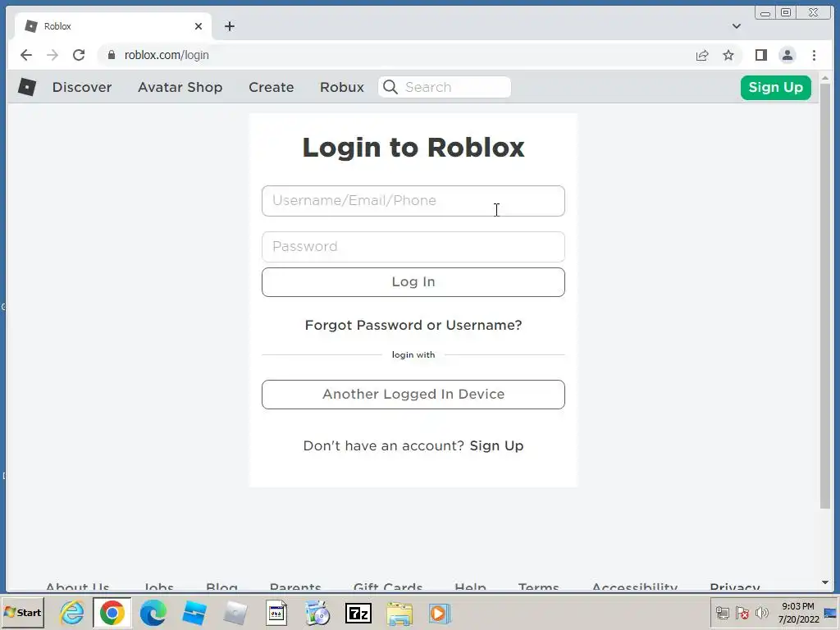
Task: Click the Roblox Search box
Action: [x=445, y=87]
